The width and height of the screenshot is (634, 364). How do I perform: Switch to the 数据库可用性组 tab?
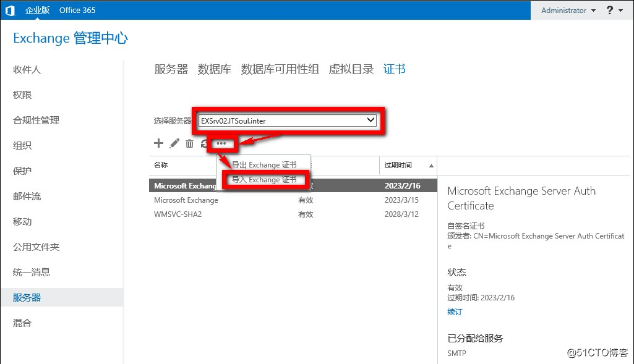pos(280,69)
